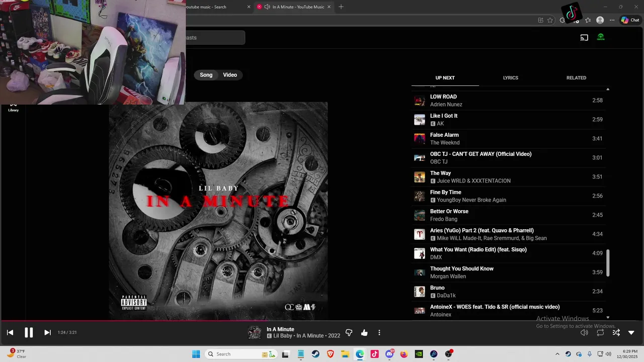Go back to the previous track

pyautogui.click(x=10, y=332)
